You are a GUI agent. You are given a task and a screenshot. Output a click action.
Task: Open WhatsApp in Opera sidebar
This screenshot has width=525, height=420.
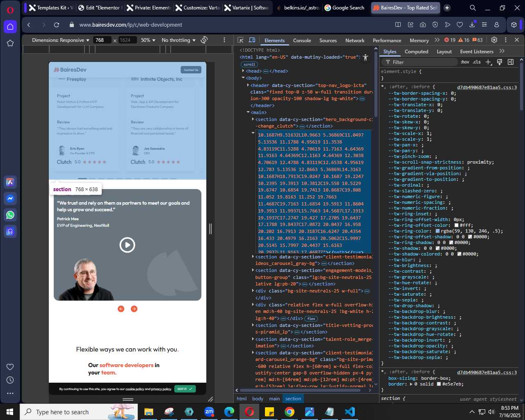10,215
